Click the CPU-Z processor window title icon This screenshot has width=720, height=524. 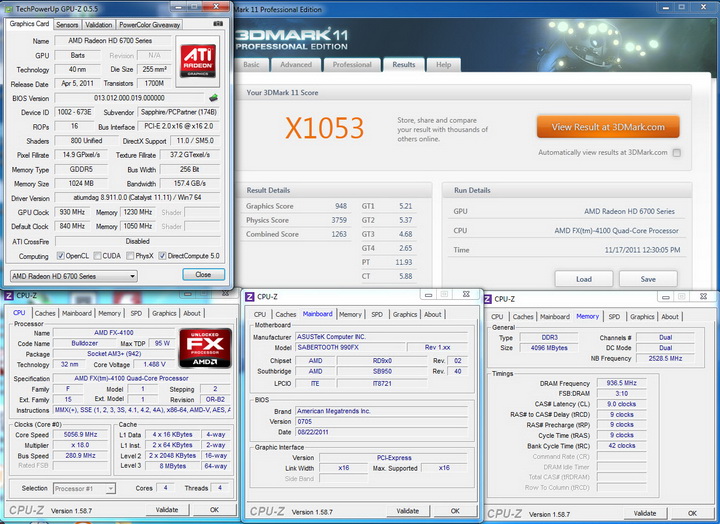tap(9, 296)
